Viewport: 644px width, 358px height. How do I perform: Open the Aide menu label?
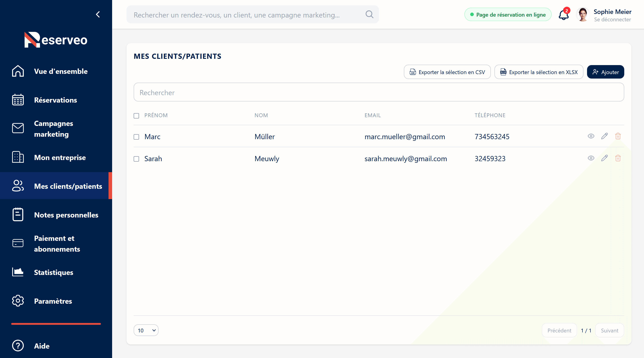(x=42, y=346)
